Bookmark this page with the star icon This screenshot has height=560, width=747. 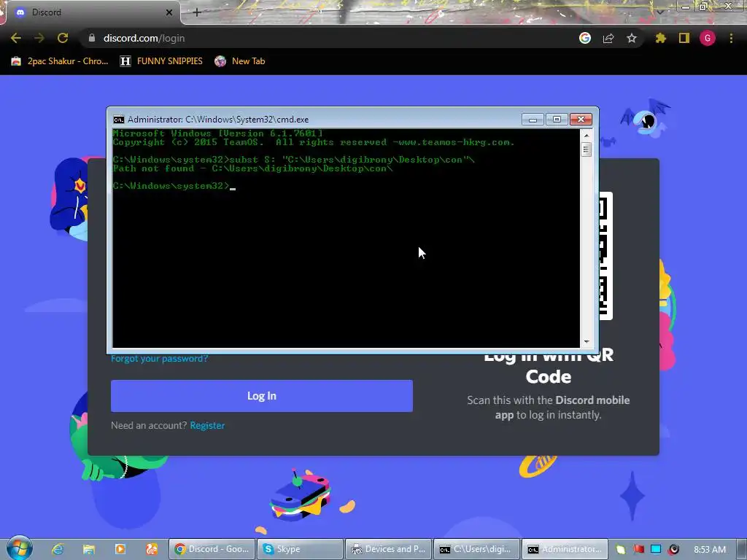coord(632,38)
